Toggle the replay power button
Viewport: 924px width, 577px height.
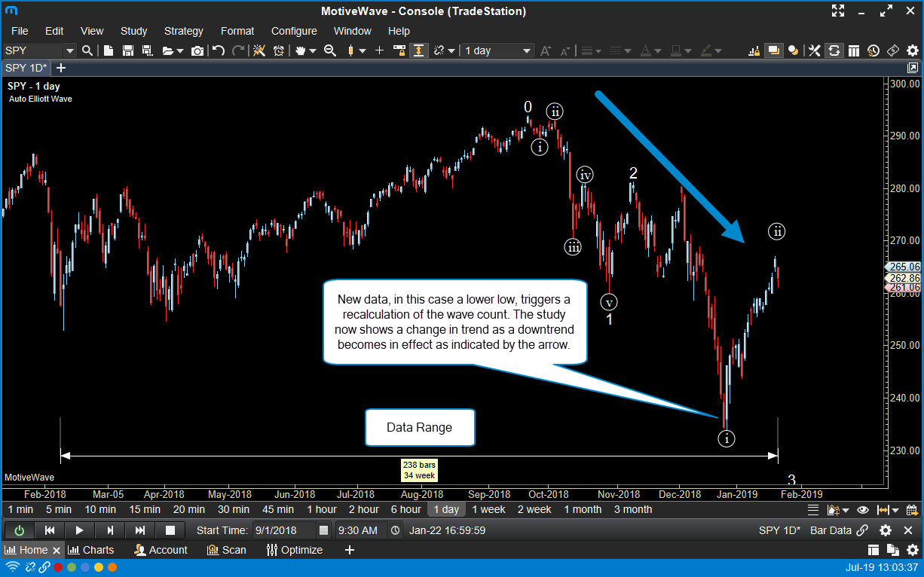(x=19, y=530)
